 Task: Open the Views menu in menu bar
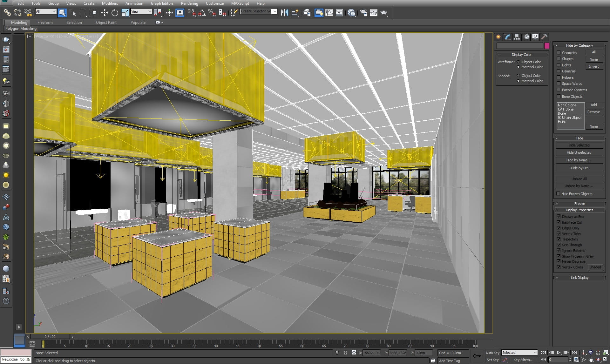click(70, 3)
